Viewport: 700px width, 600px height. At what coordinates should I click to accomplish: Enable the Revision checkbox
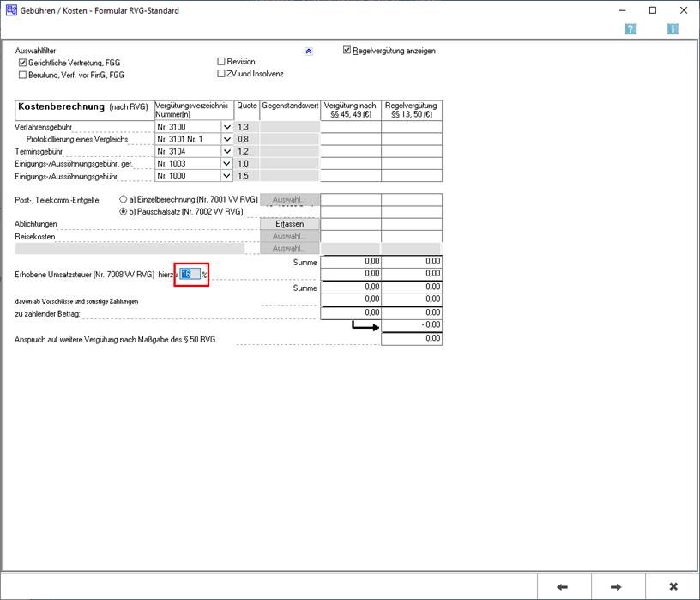tap(221, 61)
